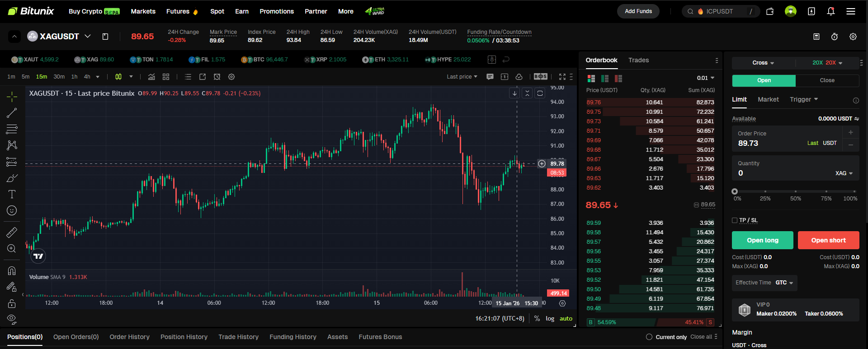Switch to the Trades tab
868x349 pixels.
point(638,60)
